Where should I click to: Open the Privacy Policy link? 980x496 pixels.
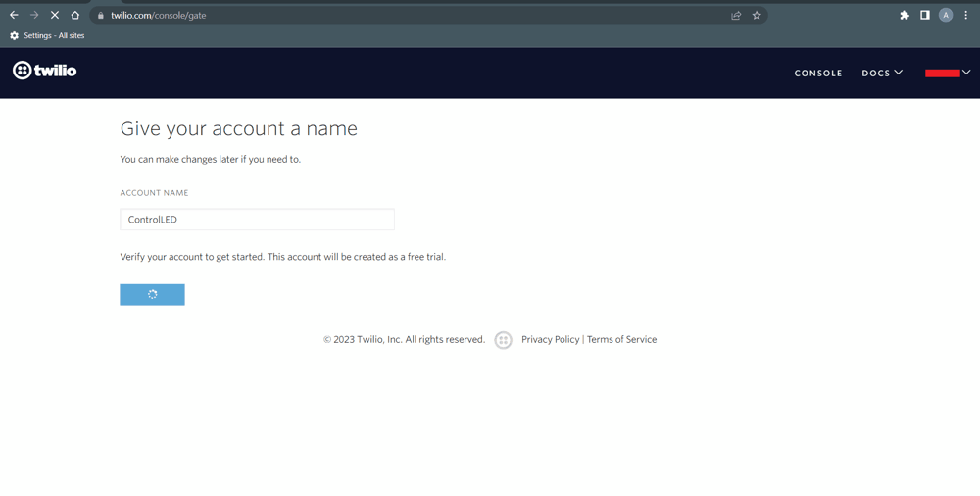point(550,340)
